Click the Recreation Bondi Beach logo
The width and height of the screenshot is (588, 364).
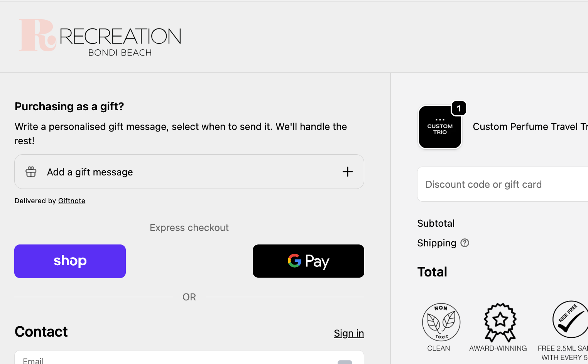click(100, 37)
